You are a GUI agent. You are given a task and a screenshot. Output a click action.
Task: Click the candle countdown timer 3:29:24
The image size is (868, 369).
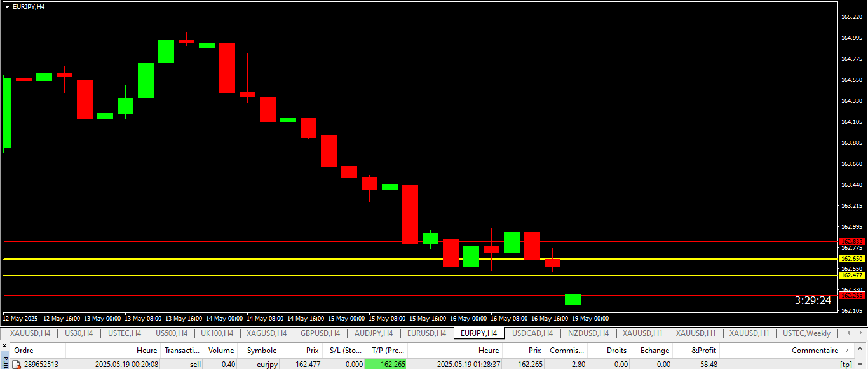tap(813, 300)
